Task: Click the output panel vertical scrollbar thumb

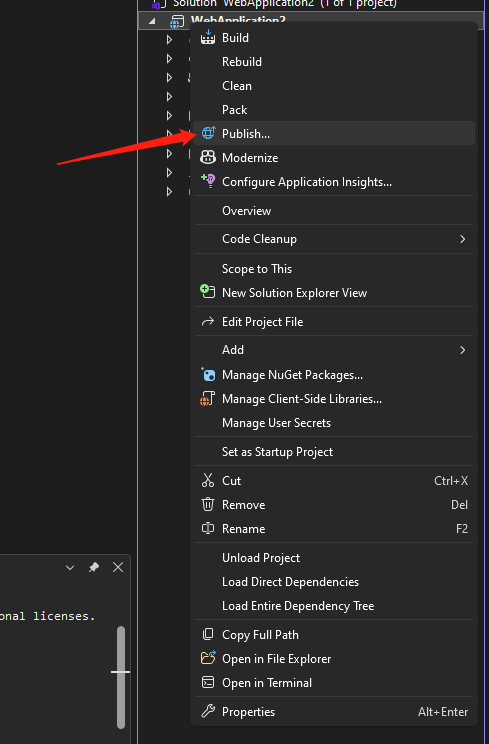Action: click(x=121, y=677)
